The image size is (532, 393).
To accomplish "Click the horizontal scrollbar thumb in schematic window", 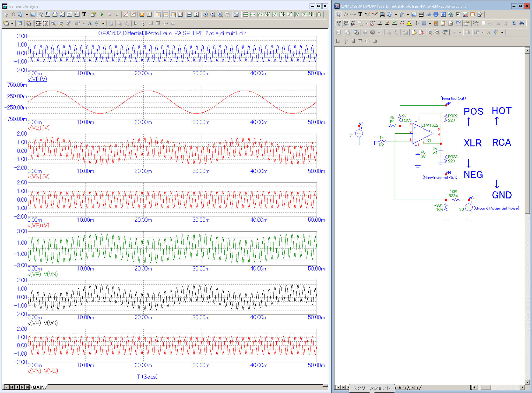I will point(486,387).
